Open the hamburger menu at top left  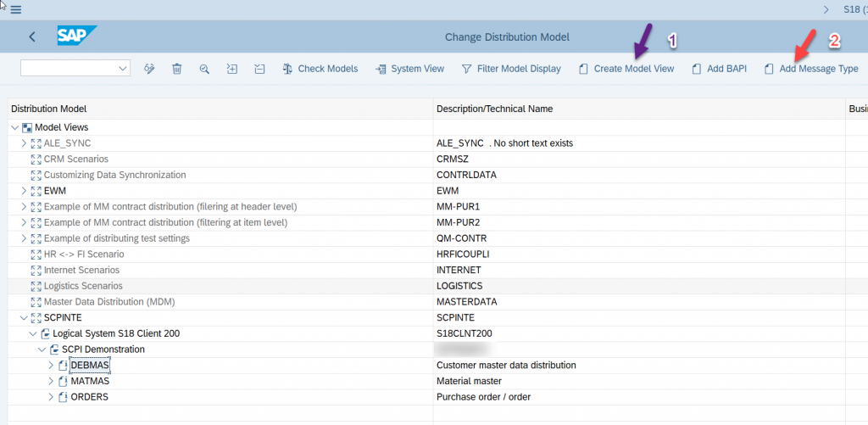pos(15,10)
